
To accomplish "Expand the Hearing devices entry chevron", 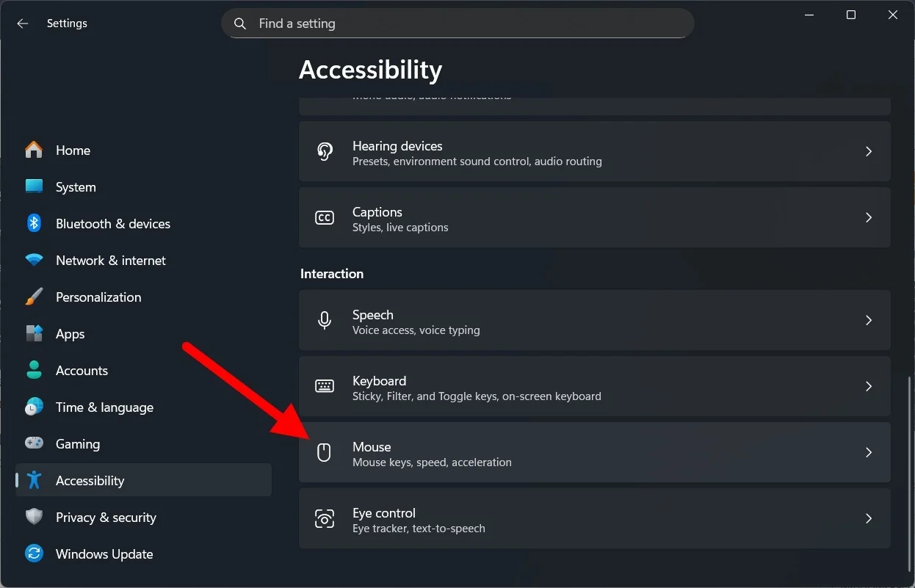I will click(869, 151).
